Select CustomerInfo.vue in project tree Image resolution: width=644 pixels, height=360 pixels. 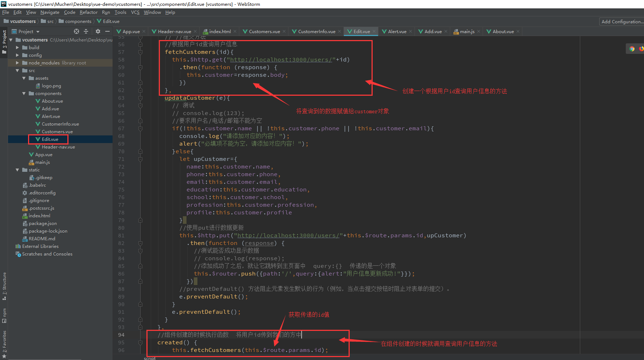pyautogui.click(x=60, y=124)
